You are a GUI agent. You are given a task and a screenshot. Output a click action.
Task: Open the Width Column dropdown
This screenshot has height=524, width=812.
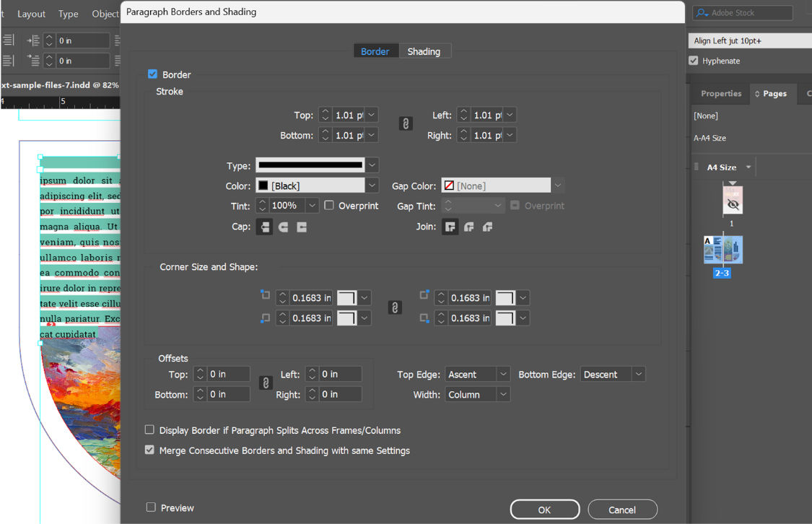(503, 394)
